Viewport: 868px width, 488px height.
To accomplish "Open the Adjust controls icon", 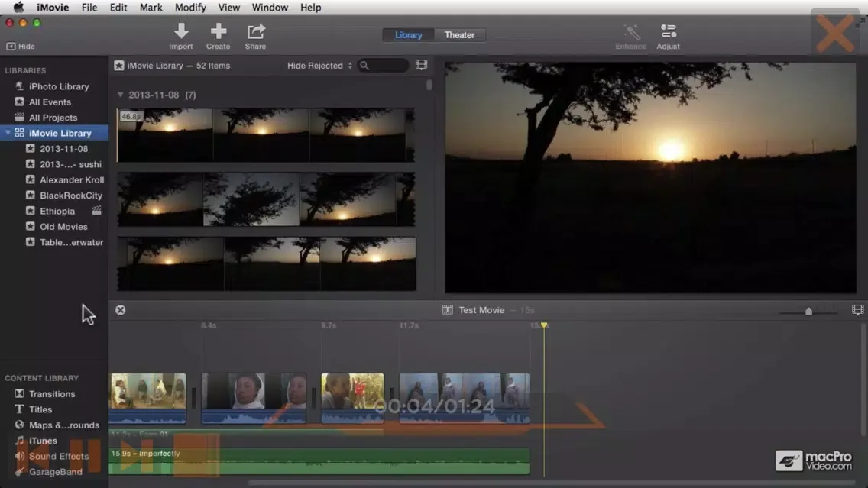I will (x=668, y=31).
